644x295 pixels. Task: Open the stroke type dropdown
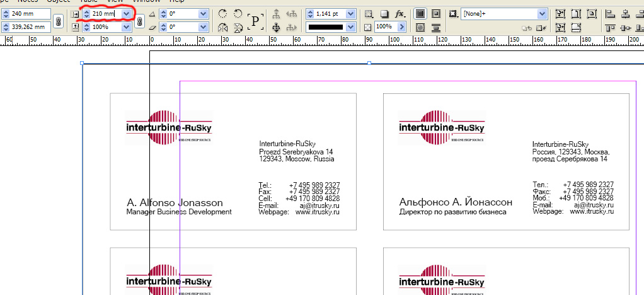coord(350,27)
